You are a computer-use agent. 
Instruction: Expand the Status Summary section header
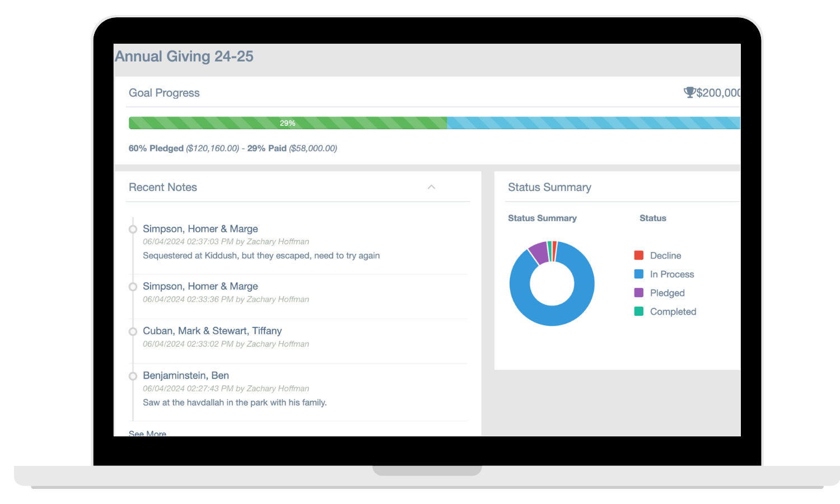[549, 187]
